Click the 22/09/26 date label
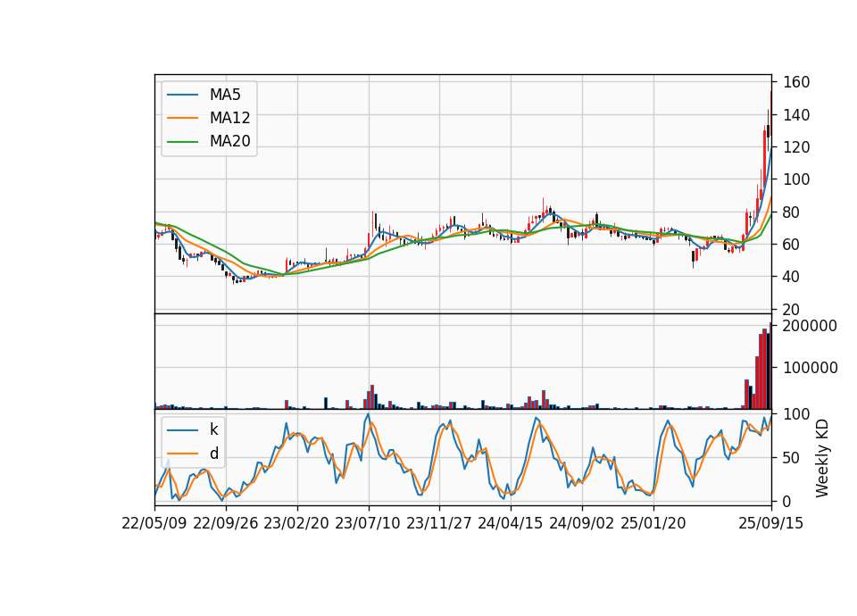 (226, 523)
